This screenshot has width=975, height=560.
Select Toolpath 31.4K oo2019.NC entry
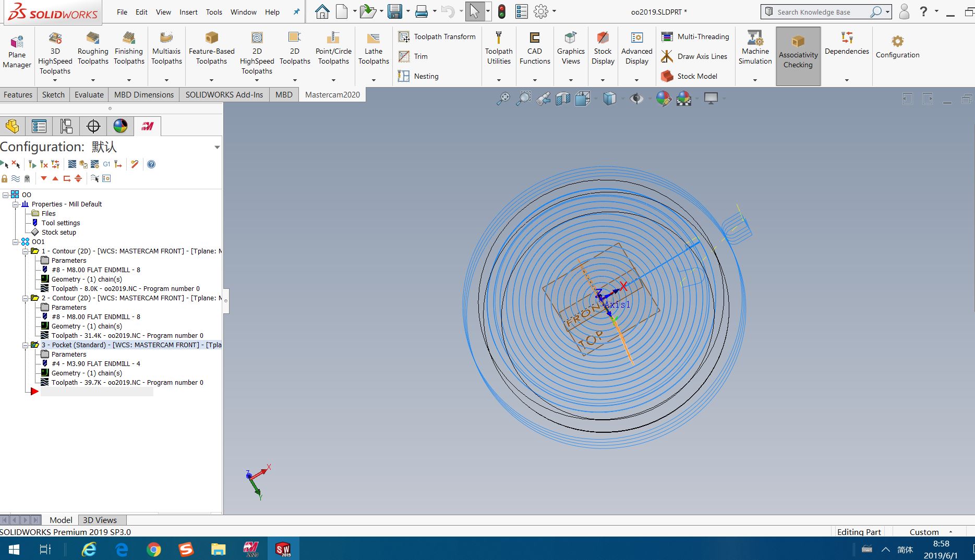pyautogui.click(x=127, y=336)
